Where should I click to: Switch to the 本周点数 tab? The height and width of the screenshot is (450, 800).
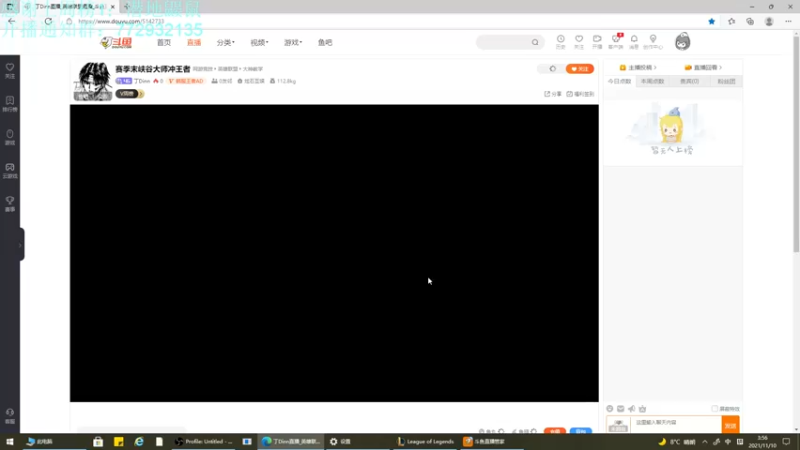point(653,81)
